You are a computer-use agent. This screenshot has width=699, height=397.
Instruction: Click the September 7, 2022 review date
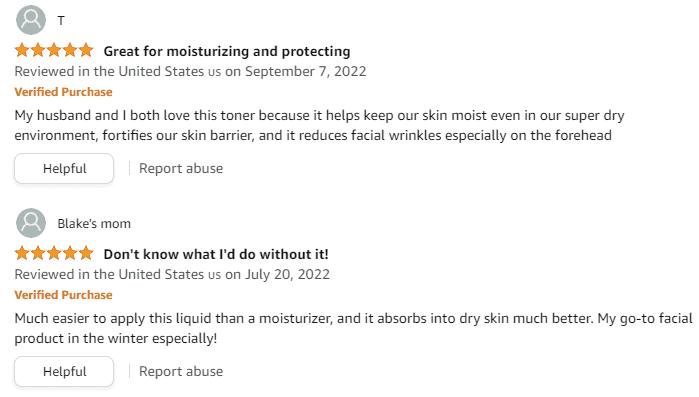point(306,72)
